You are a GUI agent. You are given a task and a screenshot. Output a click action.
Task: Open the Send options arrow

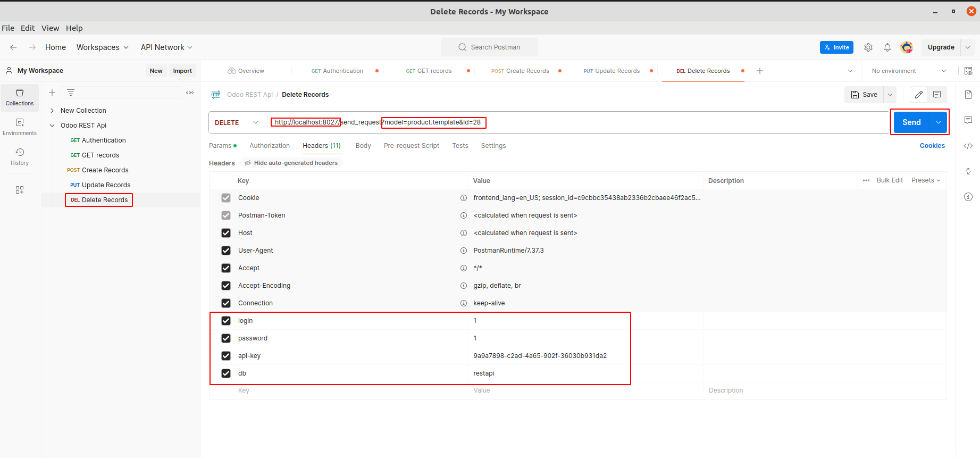(939, 122)
